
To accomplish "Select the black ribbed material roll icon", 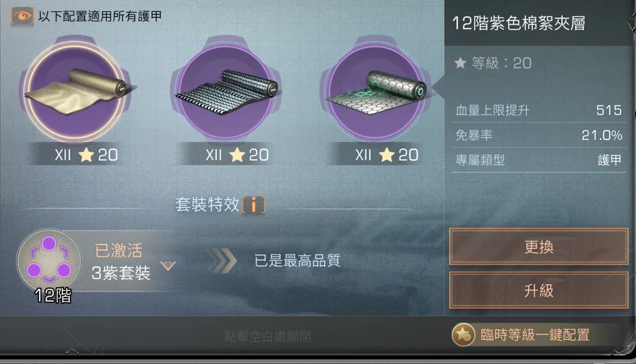I will point(226,92).
